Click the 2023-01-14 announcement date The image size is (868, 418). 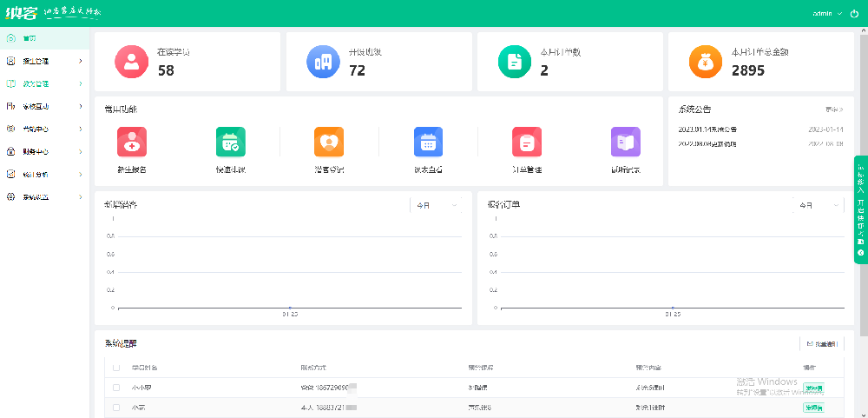coord(825,129)
